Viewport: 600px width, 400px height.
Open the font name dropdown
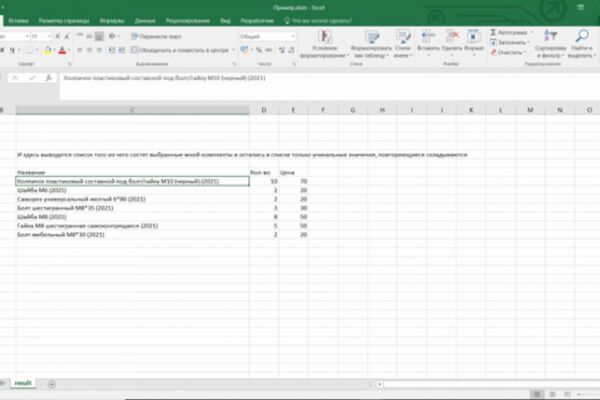click(27, 36)
